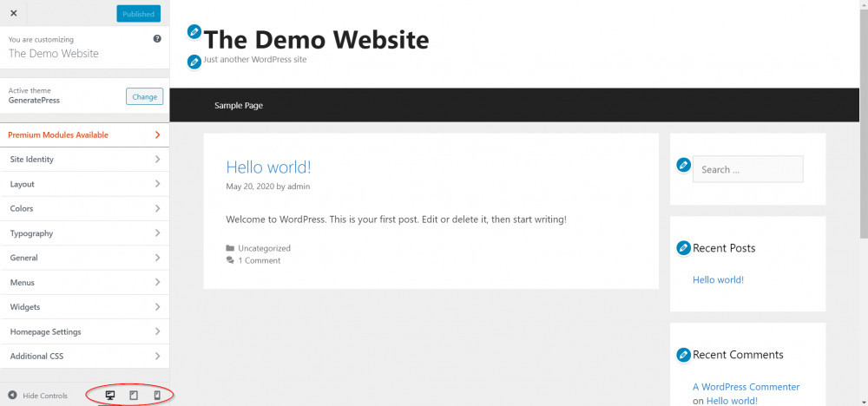This screenshot has height=406, width=868.
Task: Open Hello world! under Recent Comments
Action: pyautogui.click(x=732, y=401)
